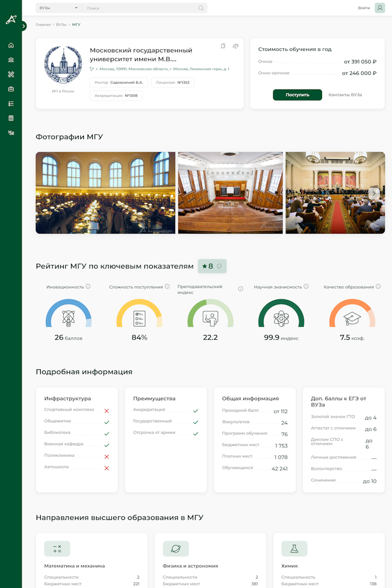Image resolution: width=392 pixels, height=588 pixels.
Task: Expand the sidebar with the arrow button
Action: 23,26
